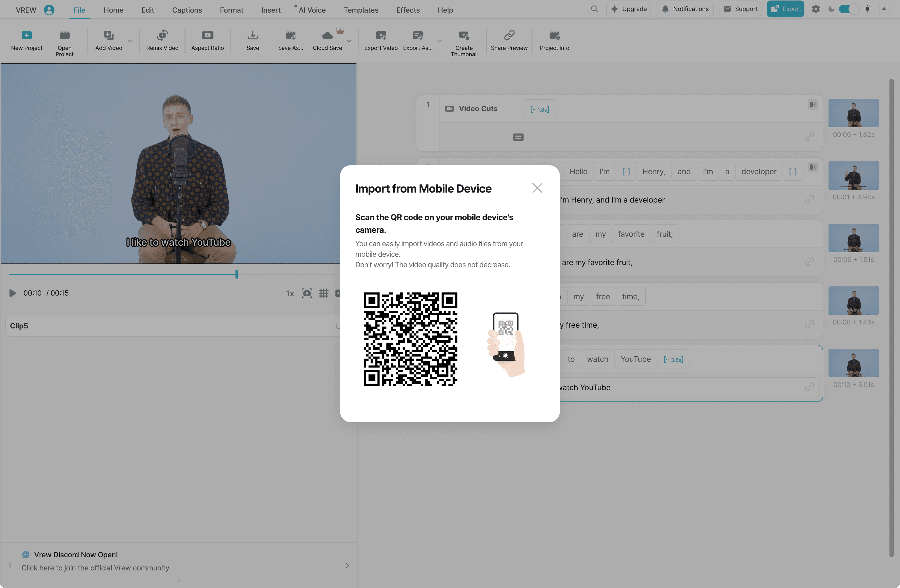Click the grid overlay icon

tap(323, 293)
